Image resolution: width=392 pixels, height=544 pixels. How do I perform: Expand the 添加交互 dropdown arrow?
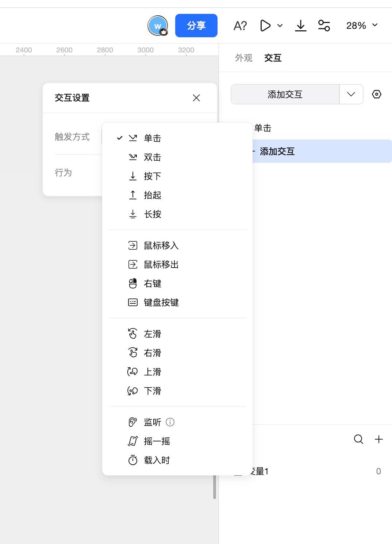click(351, 94)
